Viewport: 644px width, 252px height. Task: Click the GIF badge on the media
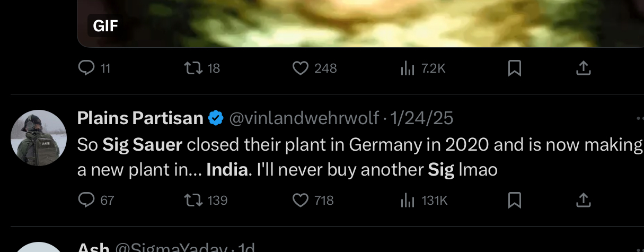(105, 25)
